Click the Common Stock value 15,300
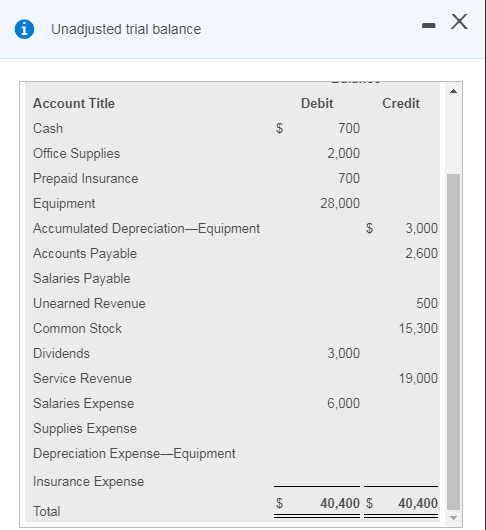The image size is (486, 530). tap(418, 329)
